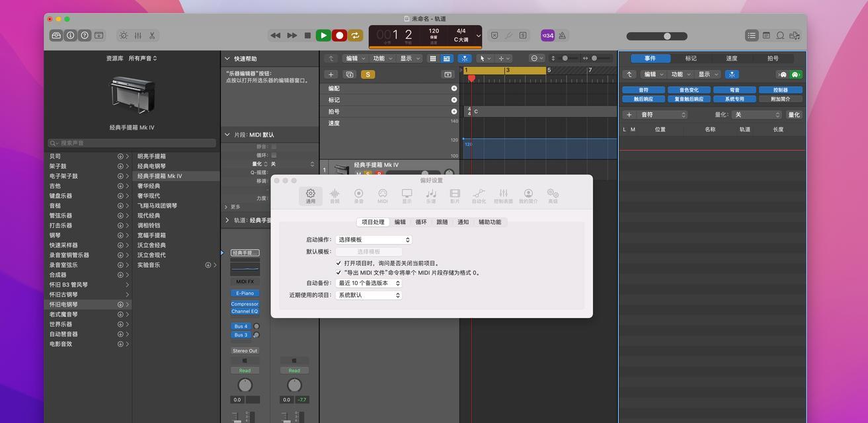Collapse the 片段: MIDI 默认 section
Viewport: 868px width, 423px height.
click(x=227, y=135)
